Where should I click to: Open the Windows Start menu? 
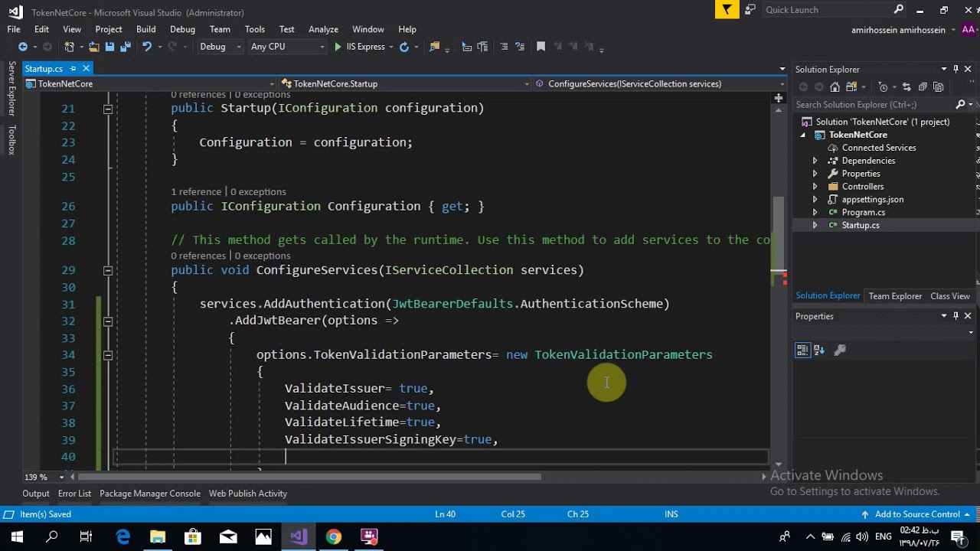tap(17, 536)
